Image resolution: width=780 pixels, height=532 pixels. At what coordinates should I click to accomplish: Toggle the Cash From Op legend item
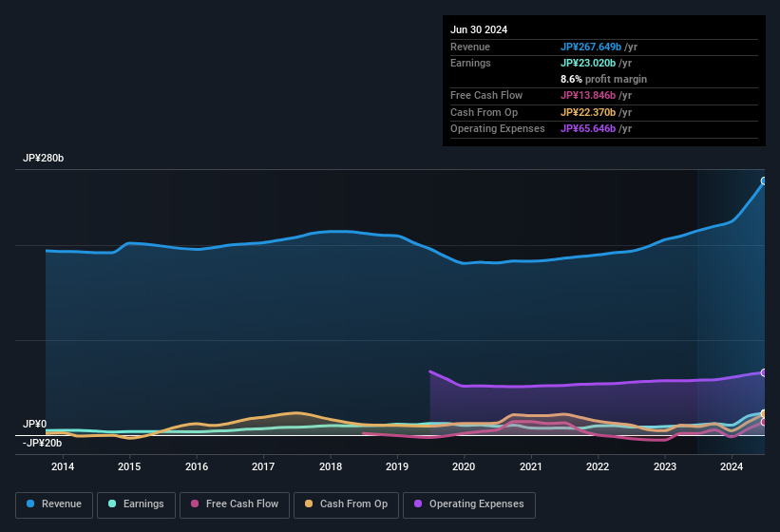(344, 504)
